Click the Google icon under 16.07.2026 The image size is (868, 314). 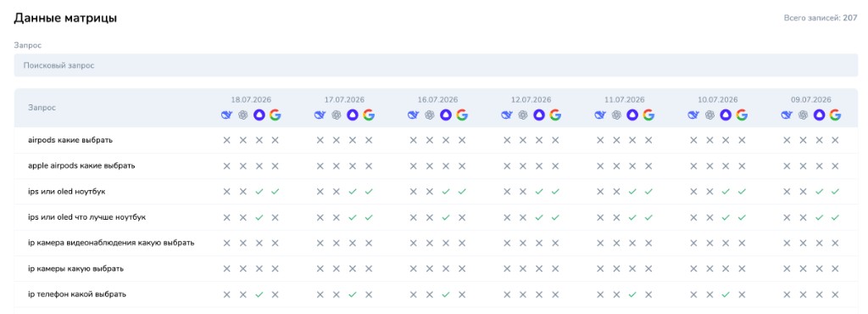[462, 115]
